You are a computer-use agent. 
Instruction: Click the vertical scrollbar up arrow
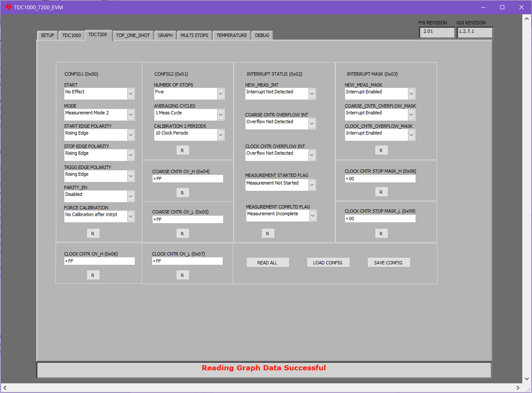pyautogui.click(x=526, y=19)
